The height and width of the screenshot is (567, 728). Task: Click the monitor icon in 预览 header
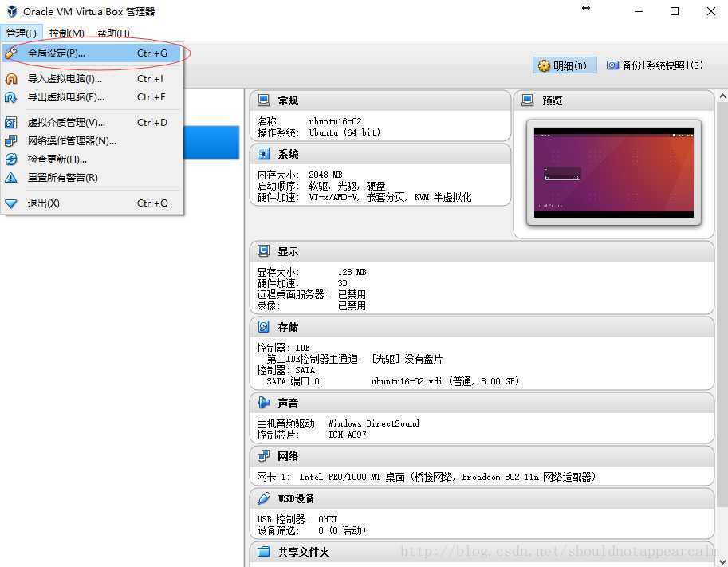[x=527, y=100]
